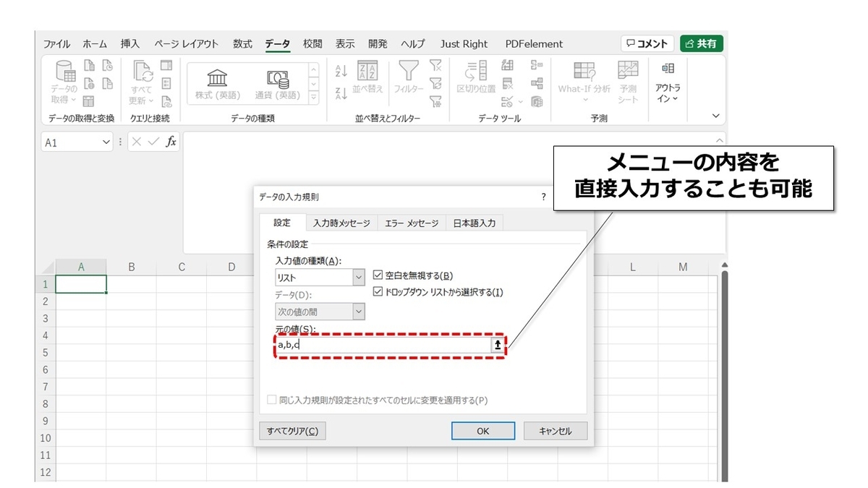Disable ドロップダウン リストから選択する
This screenshot has height=488, width=868.
378,292
